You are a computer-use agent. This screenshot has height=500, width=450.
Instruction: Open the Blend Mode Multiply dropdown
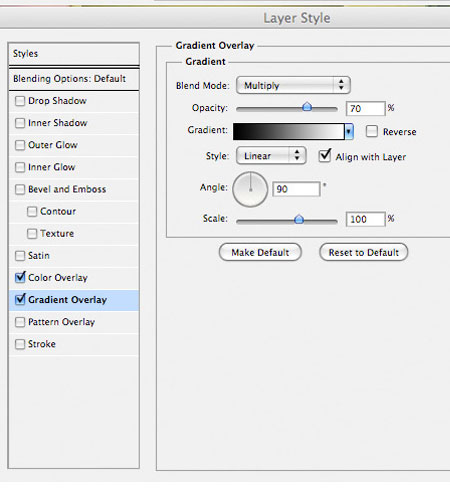click(x=293, y=85)
